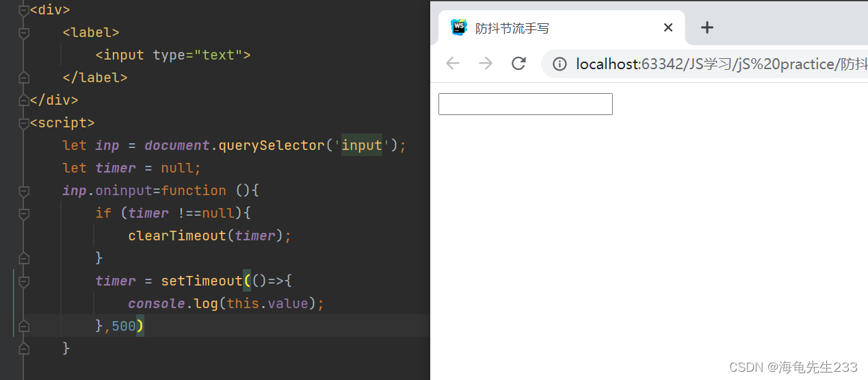The width and height of the screenshot is (868, 380).
Task: Click this.value inside console.log
Action: click(267, 303)
